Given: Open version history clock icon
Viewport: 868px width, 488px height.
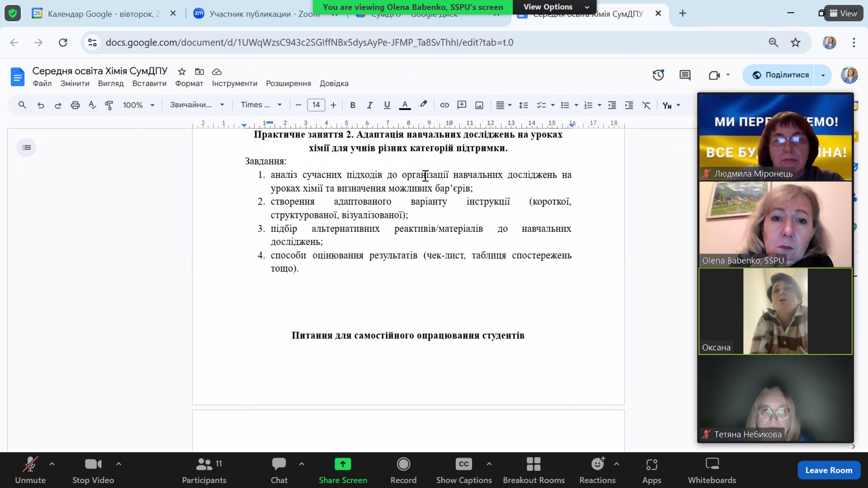Looking at the screenshot, I should [658, 75].
